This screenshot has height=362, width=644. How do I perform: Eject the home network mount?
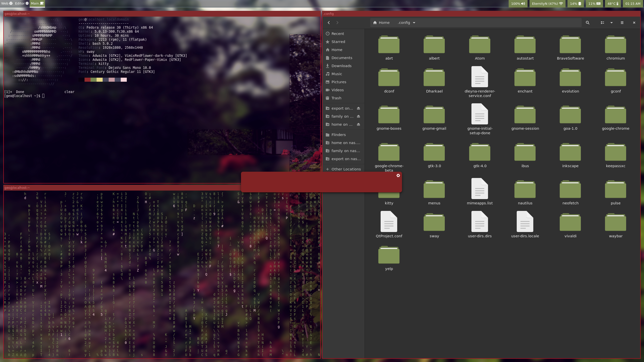pyautogui.click(x=358, y=124)
